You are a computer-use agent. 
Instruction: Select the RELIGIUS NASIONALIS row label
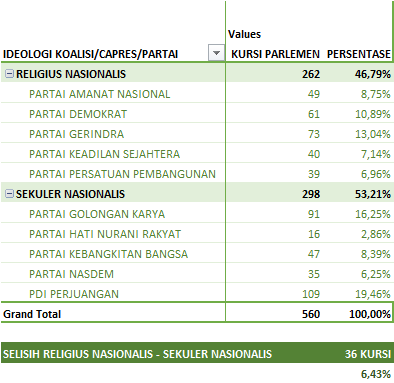[x=71, y=74]
